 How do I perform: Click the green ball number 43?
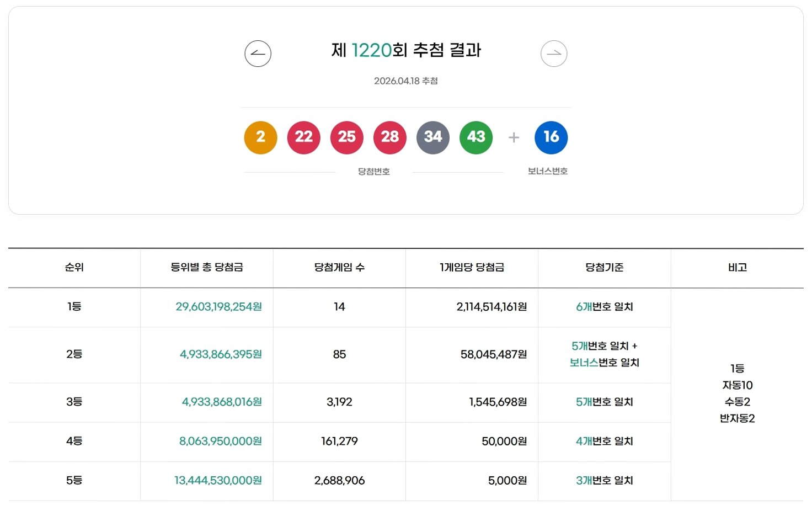coord(476,137)
